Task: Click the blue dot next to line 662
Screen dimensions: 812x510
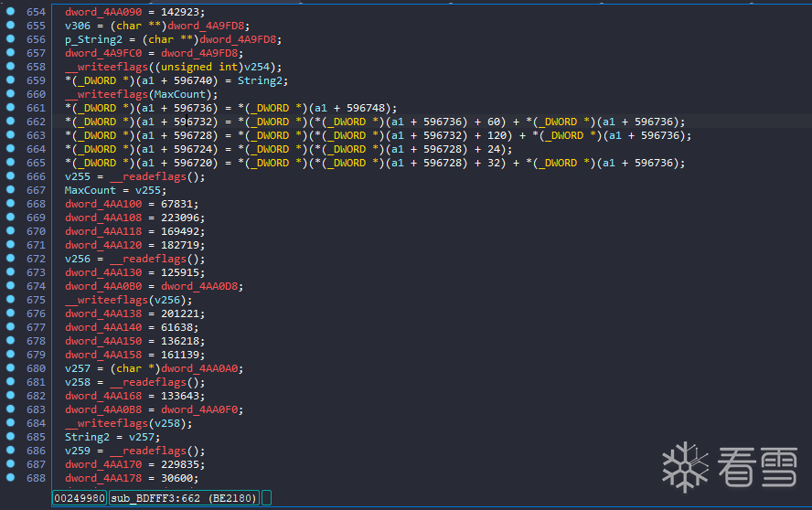Action: (11, 122)
